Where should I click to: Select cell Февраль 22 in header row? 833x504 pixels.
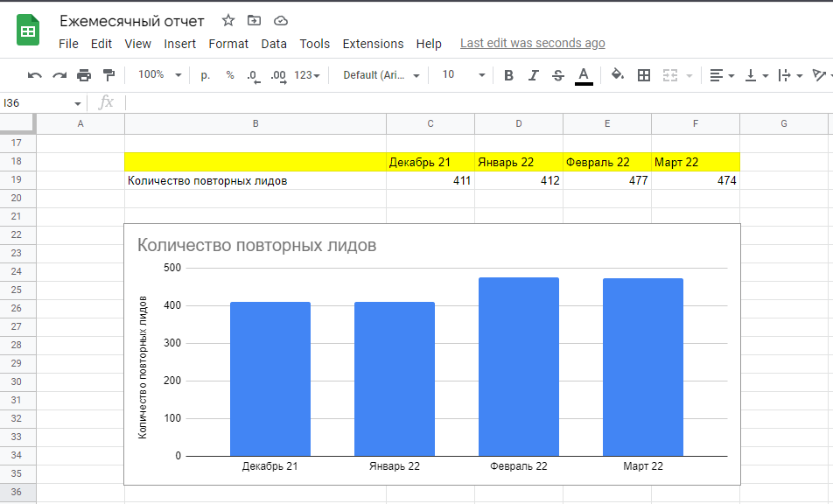(x=607, y=162)
